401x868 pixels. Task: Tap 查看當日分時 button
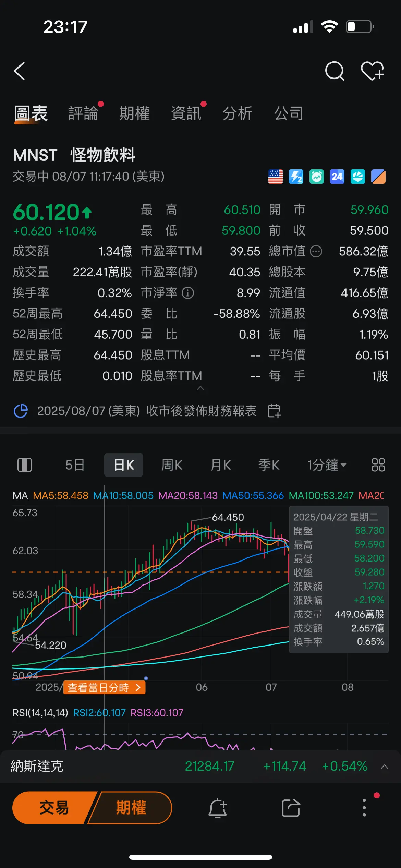(105, 688)
